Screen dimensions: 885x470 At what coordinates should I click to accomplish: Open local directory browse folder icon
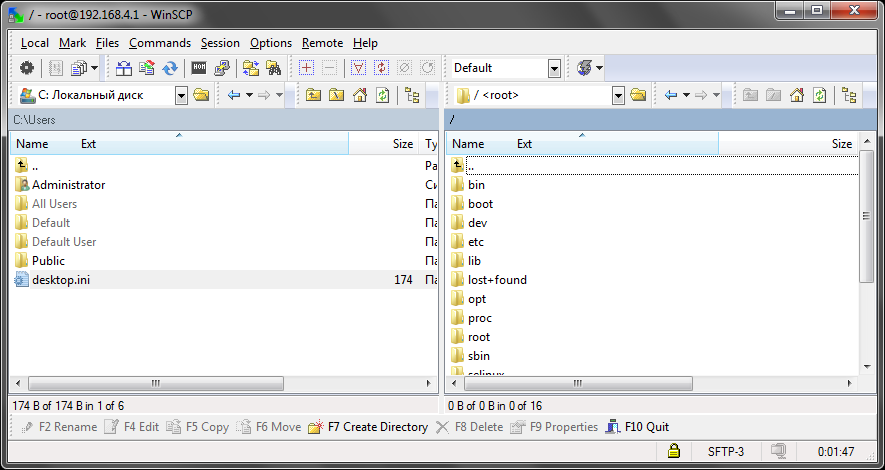(x=201, y=95)
